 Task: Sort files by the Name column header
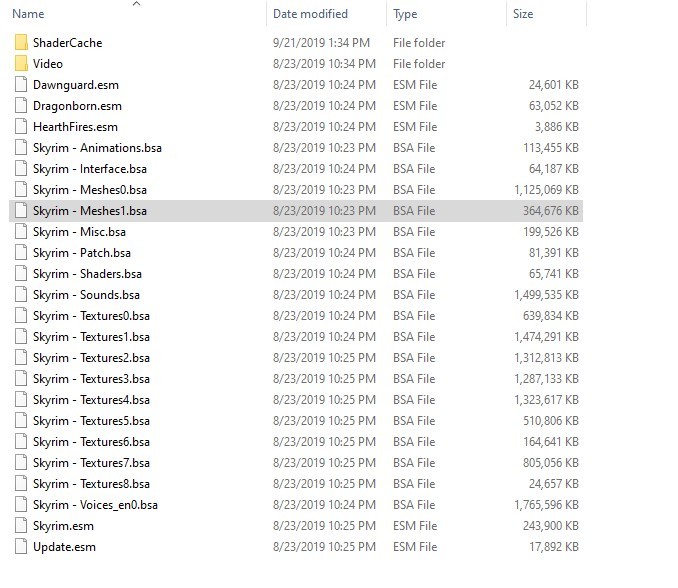[28, 14]
